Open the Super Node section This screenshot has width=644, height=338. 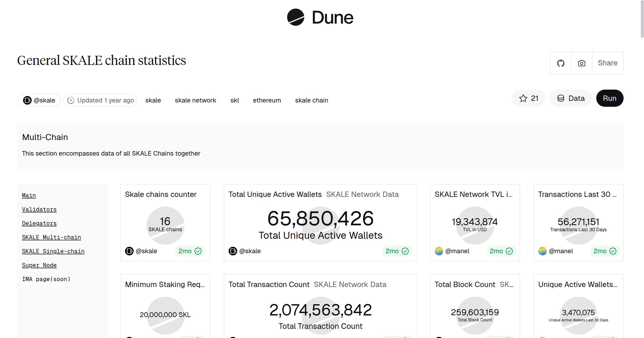click(x=39, y=265)
